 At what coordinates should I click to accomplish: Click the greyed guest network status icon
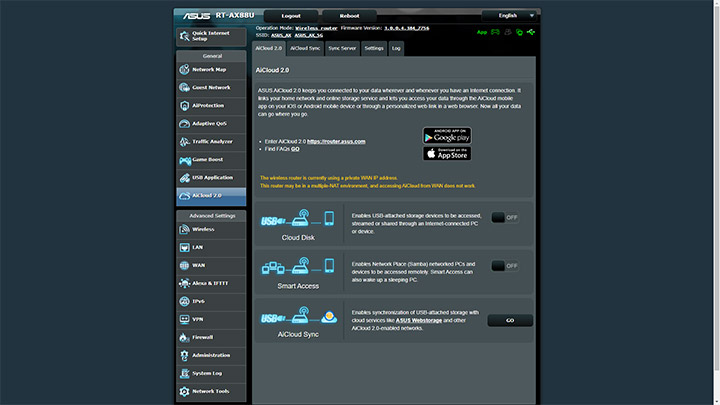pyautogui.click(x=508, y=32)
